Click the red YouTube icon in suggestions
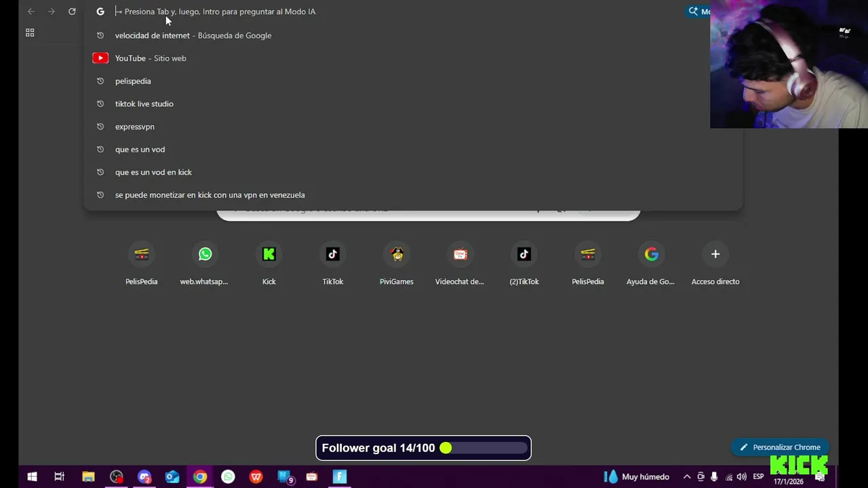Screen dimensions: 868x488 [x=100, y=58]
